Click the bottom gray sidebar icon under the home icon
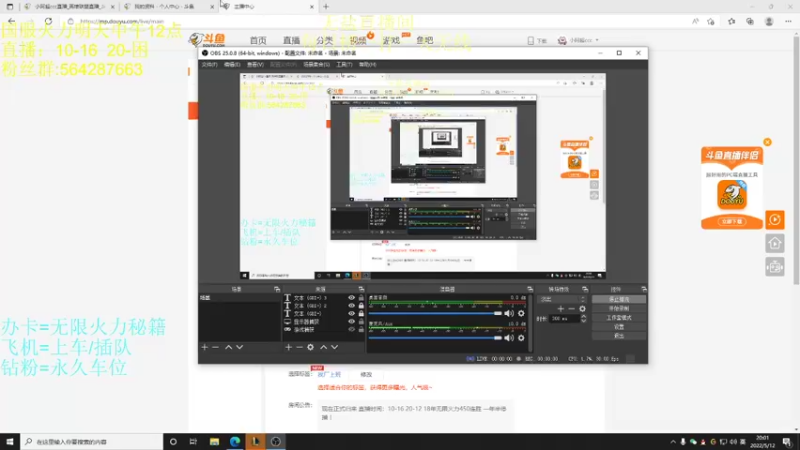Viewport: 800px width, 450px height. [774, 267]
